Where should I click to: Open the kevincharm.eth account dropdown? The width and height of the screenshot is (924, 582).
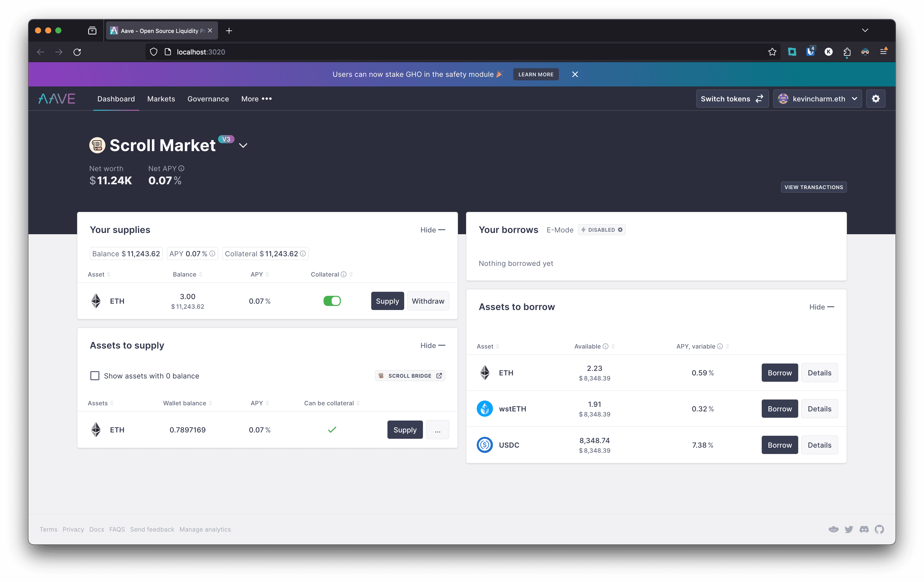[817, 99]
